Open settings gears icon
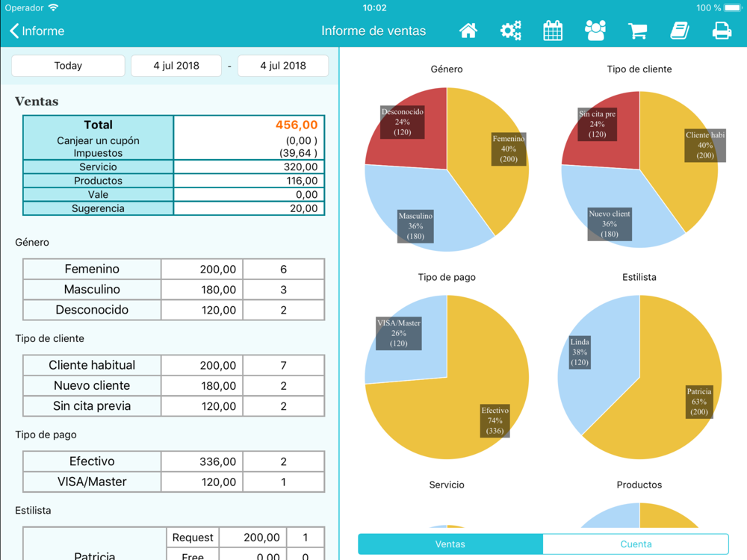 (x=511, y=31)
